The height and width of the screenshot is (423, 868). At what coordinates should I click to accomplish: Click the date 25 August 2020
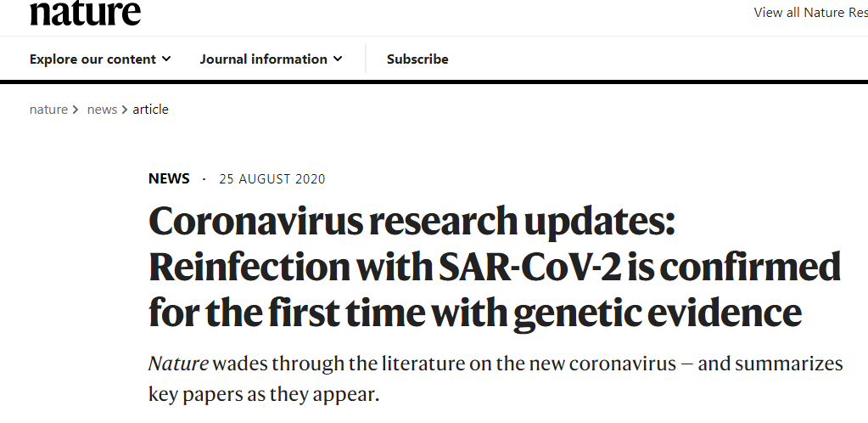click(x=272, y=179)
